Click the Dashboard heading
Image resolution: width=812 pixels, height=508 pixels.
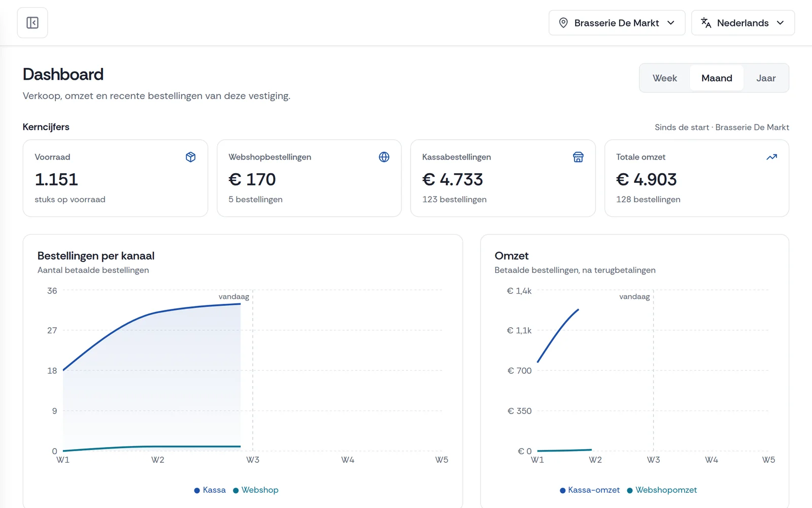pos(63,75)
